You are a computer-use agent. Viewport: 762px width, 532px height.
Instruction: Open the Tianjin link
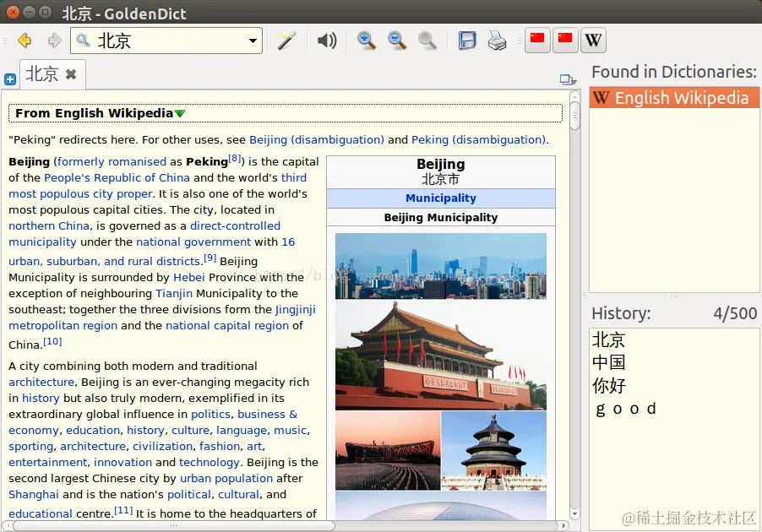pos(174,294)
